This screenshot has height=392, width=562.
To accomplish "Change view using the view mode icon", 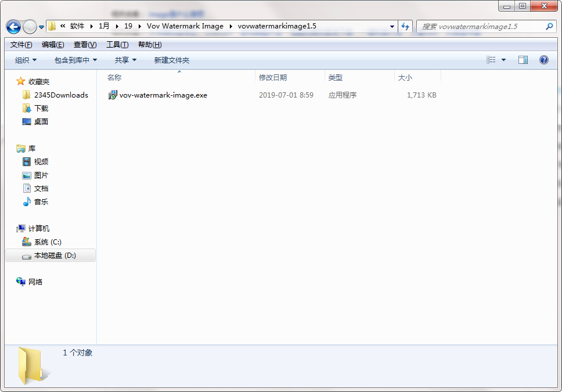I will pos(491,60).
